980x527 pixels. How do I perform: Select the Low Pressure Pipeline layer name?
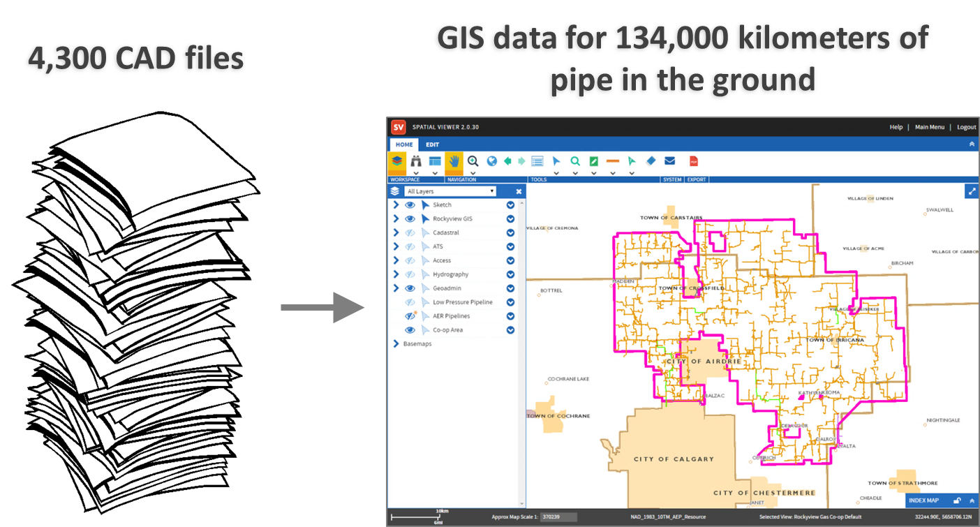(x=463, y=302)
